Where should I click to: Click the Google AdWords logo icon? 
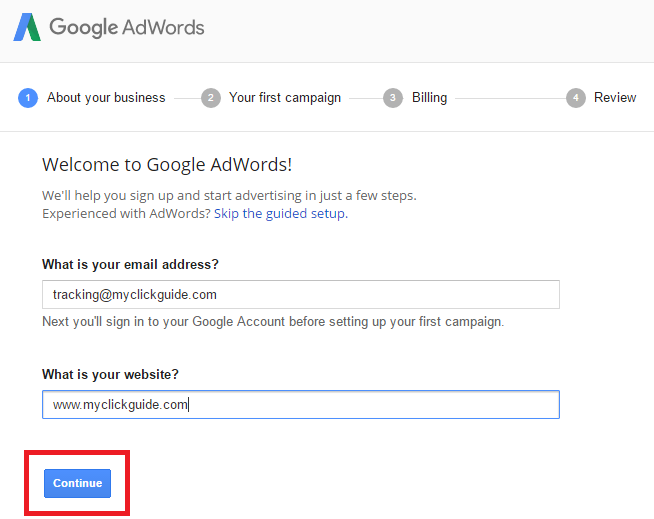coord(27,27)
